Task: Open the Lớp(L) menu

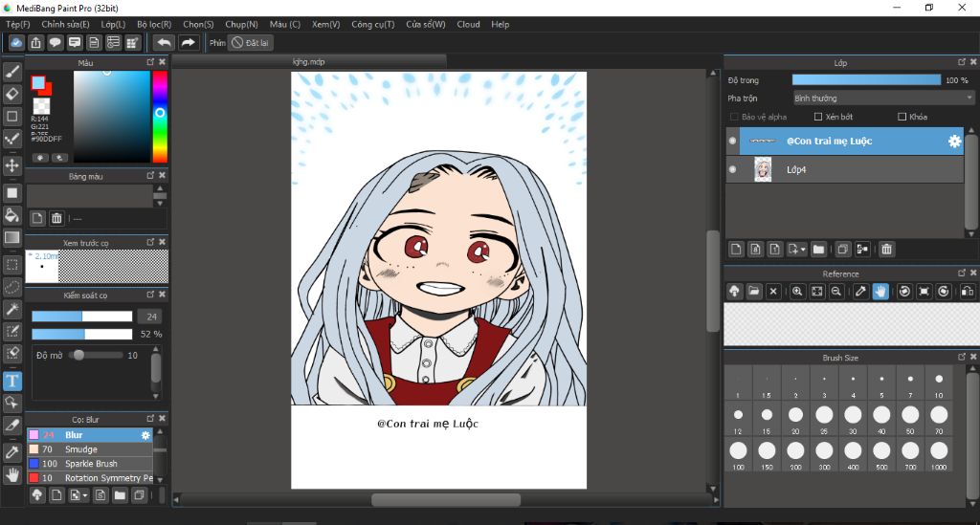Action: click(x=113, y=24)
